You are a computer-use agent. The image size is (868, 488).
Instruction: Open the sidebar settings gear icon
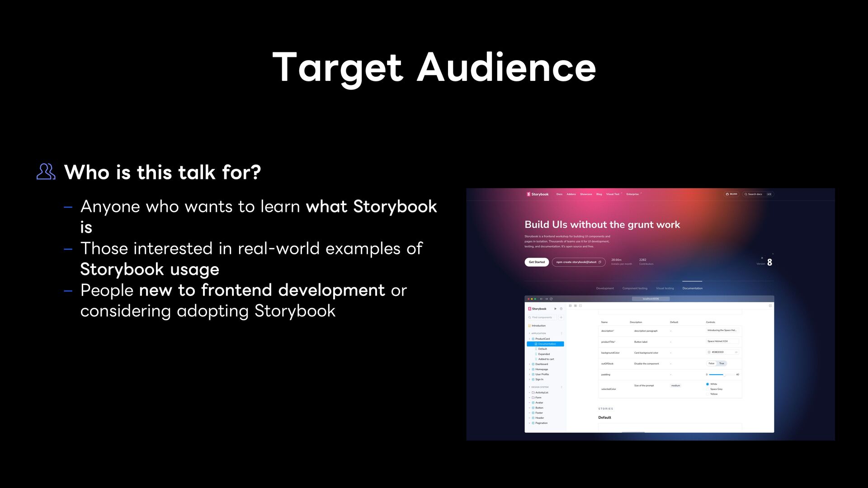click(x=561, y=309)
